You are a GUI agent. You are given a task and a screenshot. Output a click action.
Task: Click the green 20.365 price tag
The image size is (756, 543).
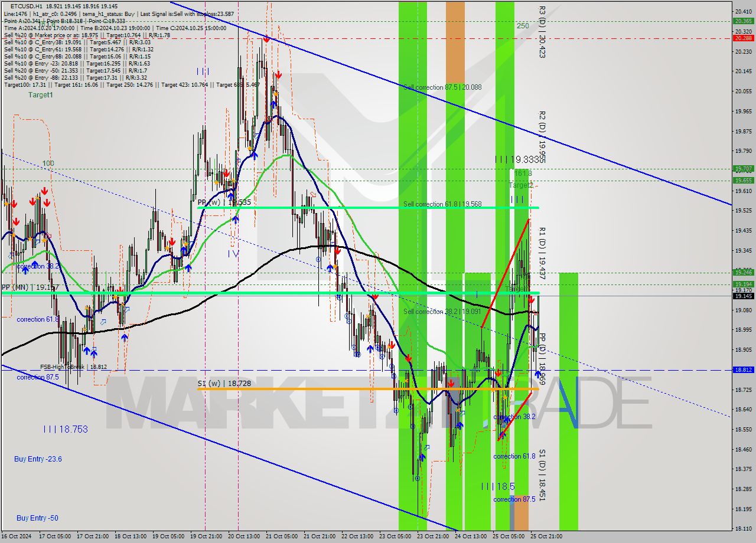(743, 21)
